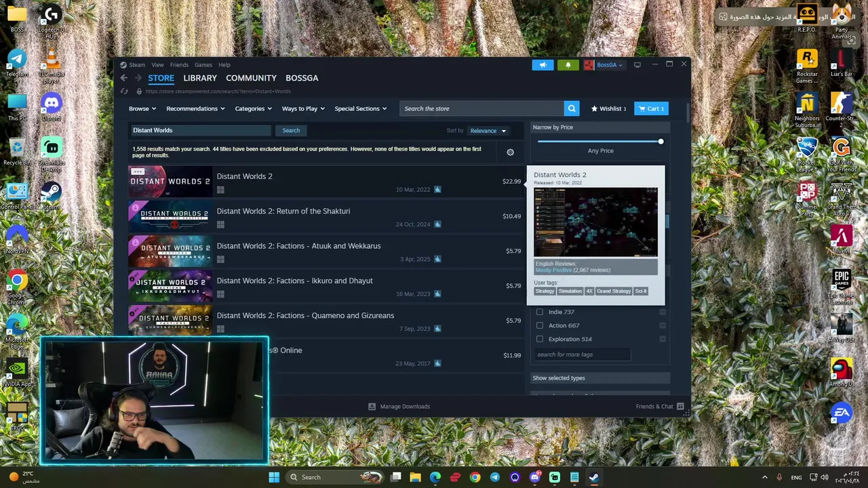This screenshot has width=868, height=488.
Task: Go back with the Steam back arrow
Action: (124, 78)
